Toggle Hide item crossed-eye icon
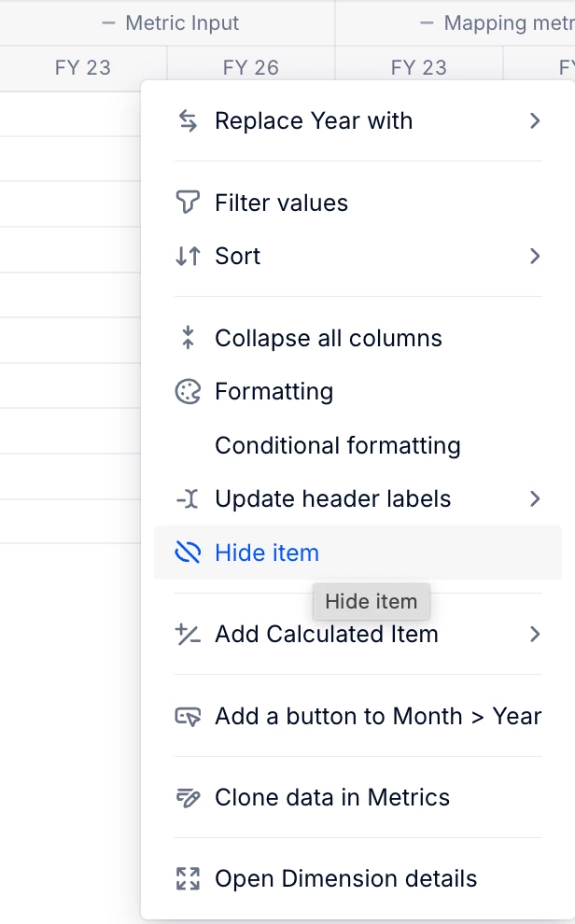 pyautogui.click(x=188, y=553)
